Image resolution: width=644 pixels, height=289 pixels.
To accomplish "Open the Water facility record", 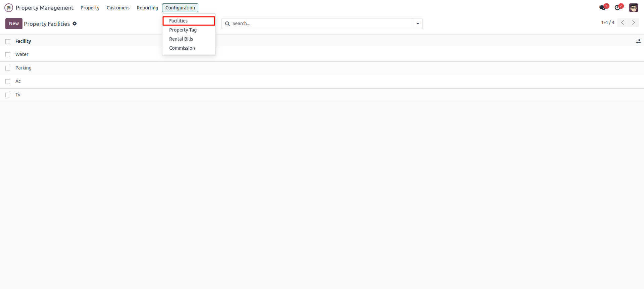I will [22, 54].
